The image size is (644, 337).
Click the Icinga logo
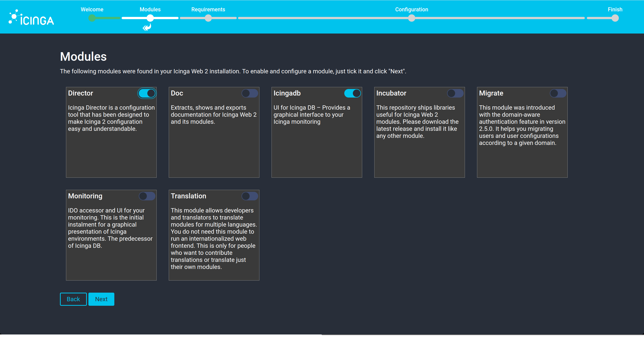31,18
